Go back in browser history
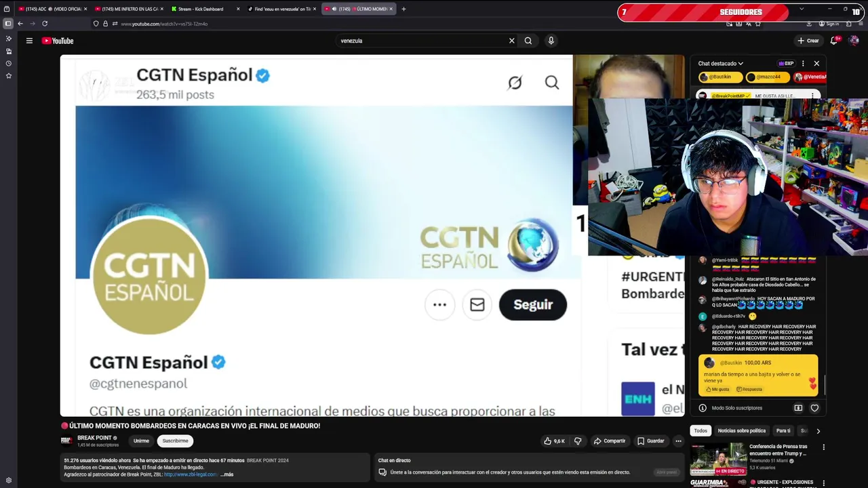This screenshot has height=488, width=868. point(20,24)
